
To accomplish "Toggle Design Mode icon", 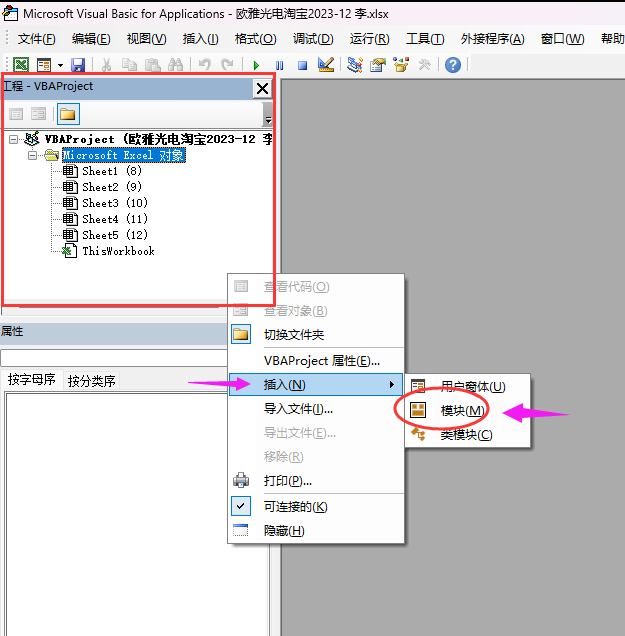I will click(326, 64).
